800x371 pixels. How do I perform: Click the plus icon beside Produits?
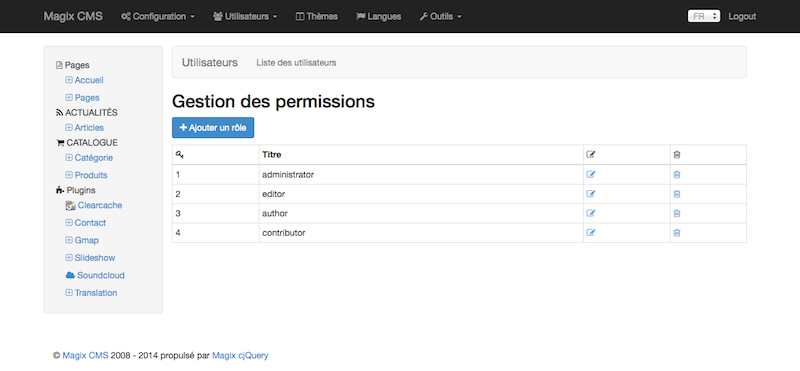coord(69,175)
